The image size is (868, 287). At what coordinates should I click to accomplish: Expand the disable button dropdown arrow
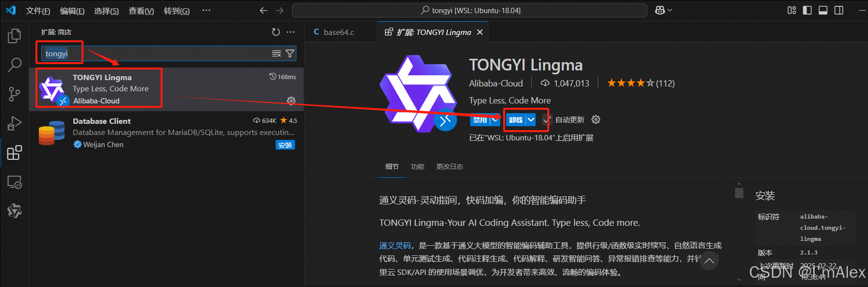pyautogui.click(x=495, y=119)
